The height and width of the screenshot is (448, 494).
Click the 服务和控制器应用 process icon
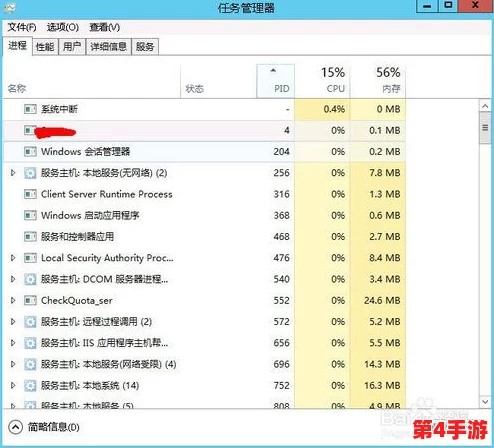coord(30,237)
